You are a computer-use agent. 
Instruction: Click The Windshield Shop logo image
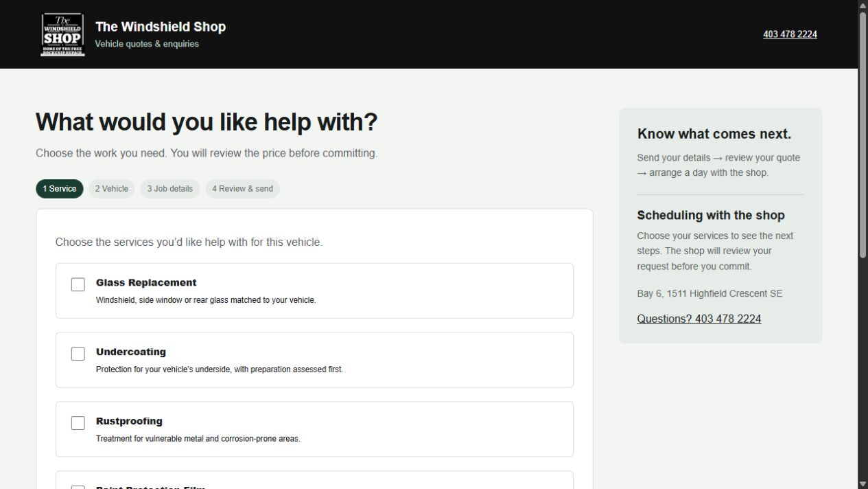pos(63,34)
